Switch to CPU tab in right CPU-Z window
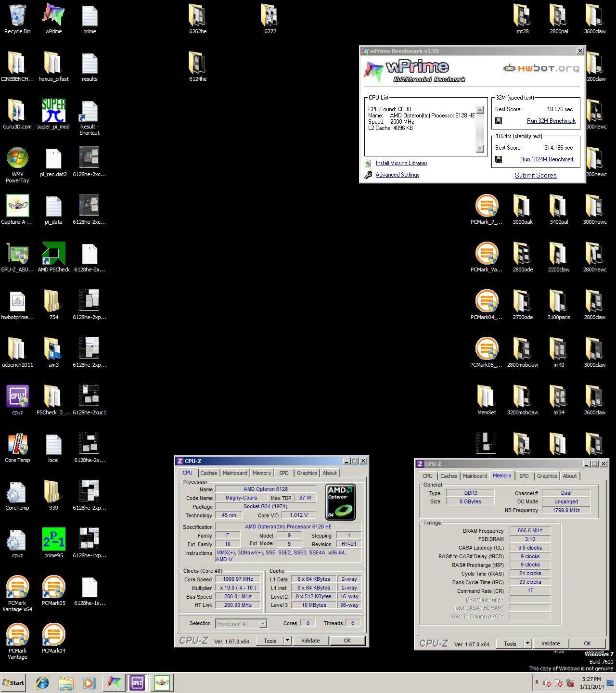This screenshot has width=616, height=693. (x=427, y=476)
